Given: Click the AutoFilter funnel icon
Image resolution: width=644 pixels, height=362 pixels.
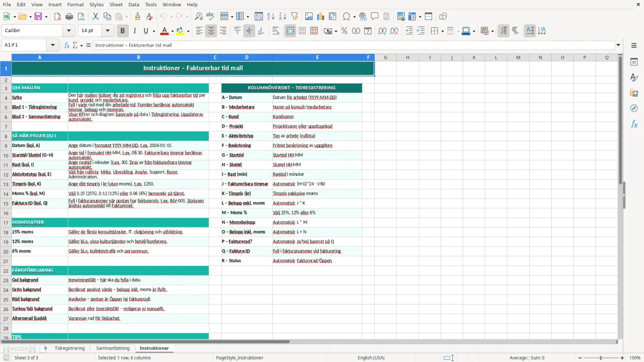Looking at the screenshot, I should [x=295, y=17].
